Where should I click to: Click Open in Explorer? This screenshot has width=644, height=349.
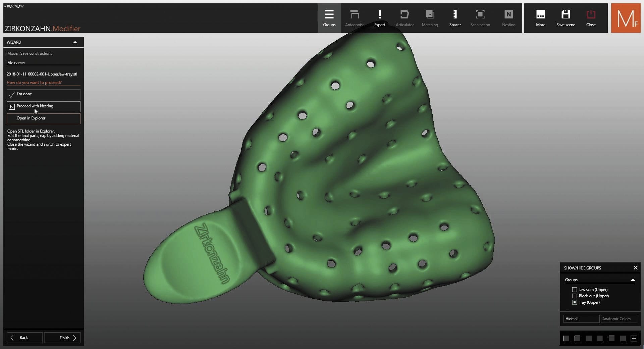43,118
